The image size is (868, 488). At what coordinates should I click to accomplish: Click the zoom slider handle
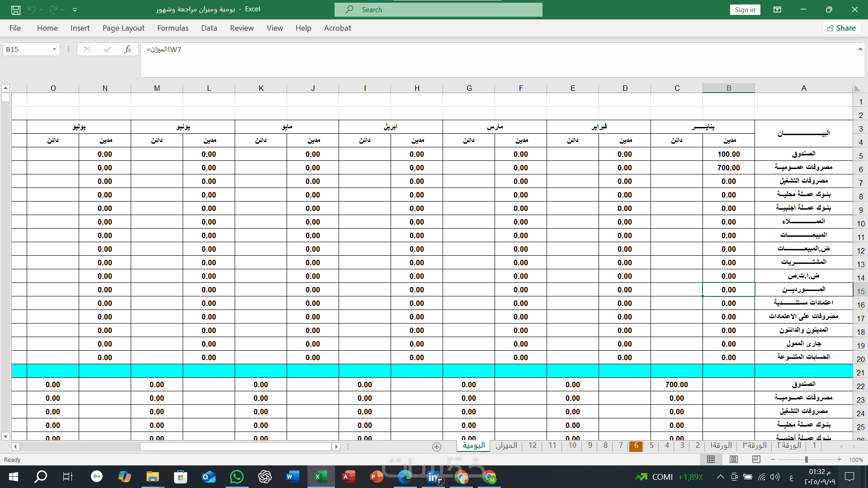click(x=806, y=460)
